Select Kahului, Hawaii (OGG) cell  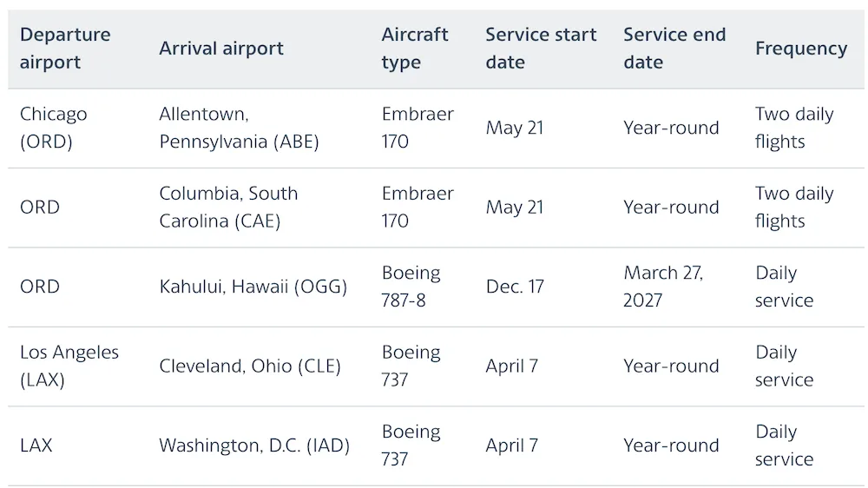click(x=253, y=287)
